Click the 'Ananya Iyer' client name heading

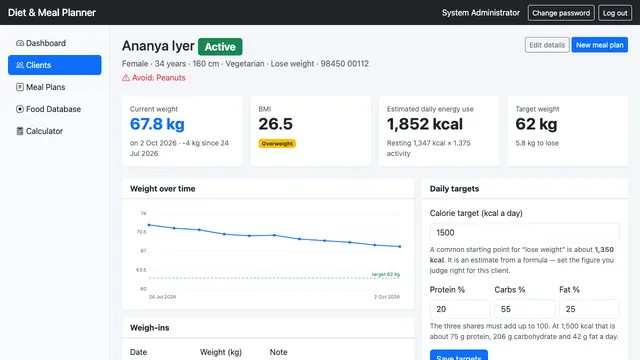pos(158,46)
